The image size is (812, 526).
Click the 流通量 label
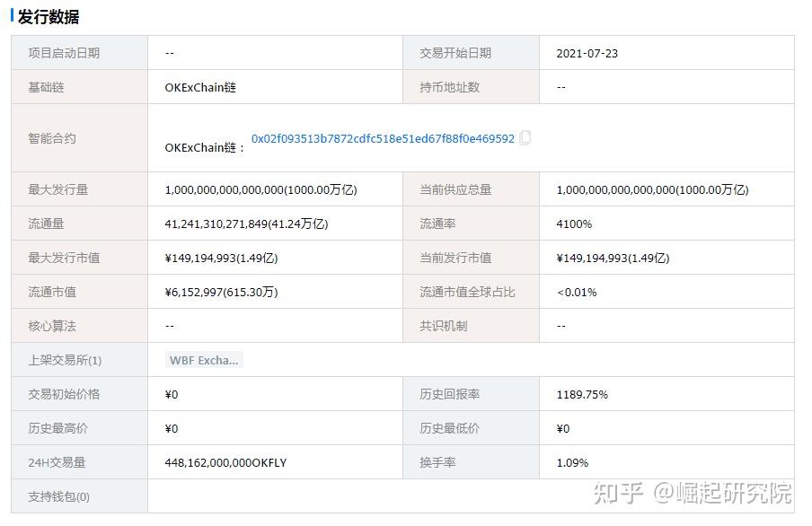click(46, 224)
